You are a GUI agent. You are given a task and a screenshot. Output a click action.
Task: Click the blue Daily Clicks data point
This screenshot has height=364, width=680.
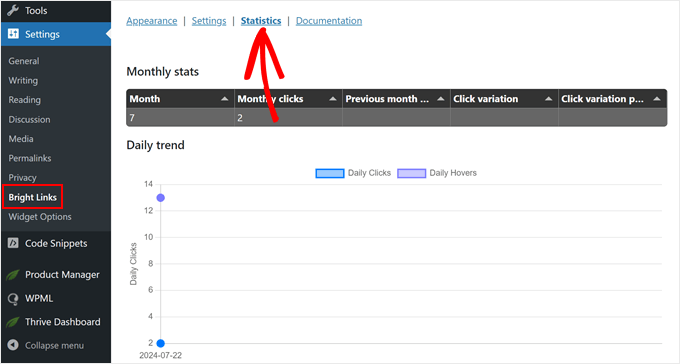tap(160, 343)
